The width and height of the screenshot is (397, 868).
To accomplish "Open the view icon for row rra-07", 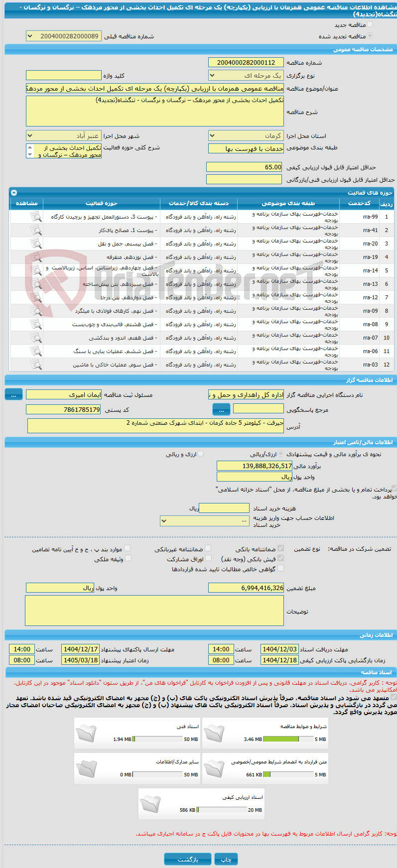I will 36,338.
